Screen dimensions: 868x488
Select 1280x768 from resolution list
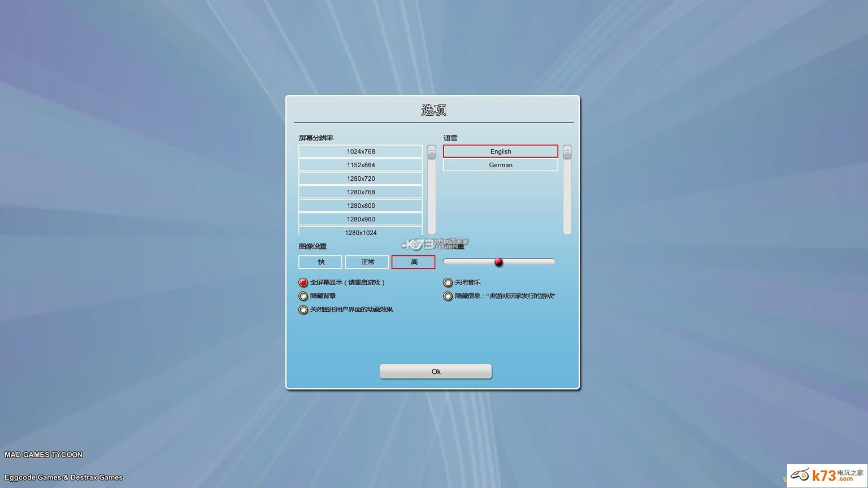click(x=361, y=192)
